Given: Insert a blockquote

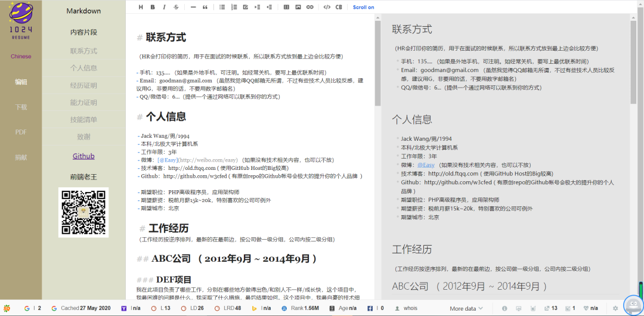Looking at the screenshot, I should (x=205, y=7).
